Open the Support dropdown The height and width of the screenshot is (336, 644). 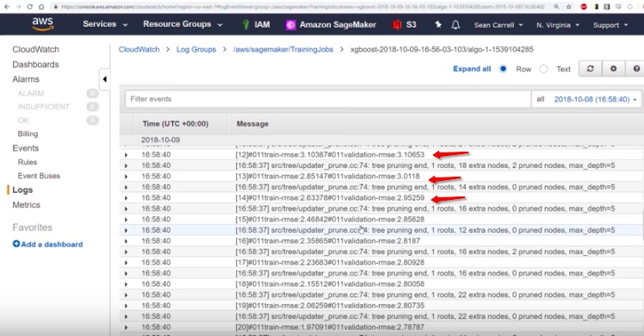[x=610, y=25]
